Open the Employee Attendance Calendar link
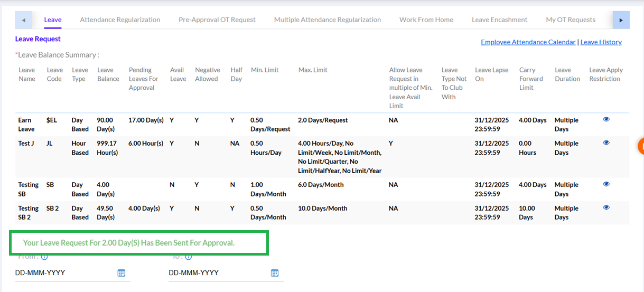 click(528, 42)
